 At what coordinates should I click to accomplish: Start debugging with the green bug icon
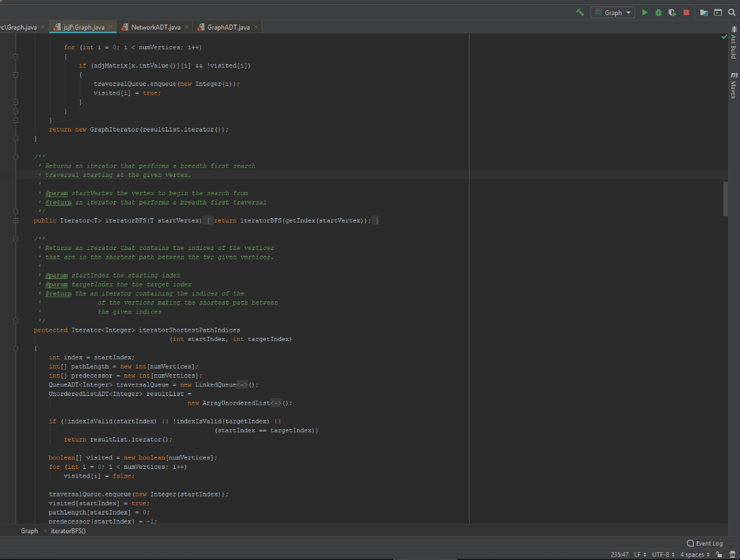(658, 12)
